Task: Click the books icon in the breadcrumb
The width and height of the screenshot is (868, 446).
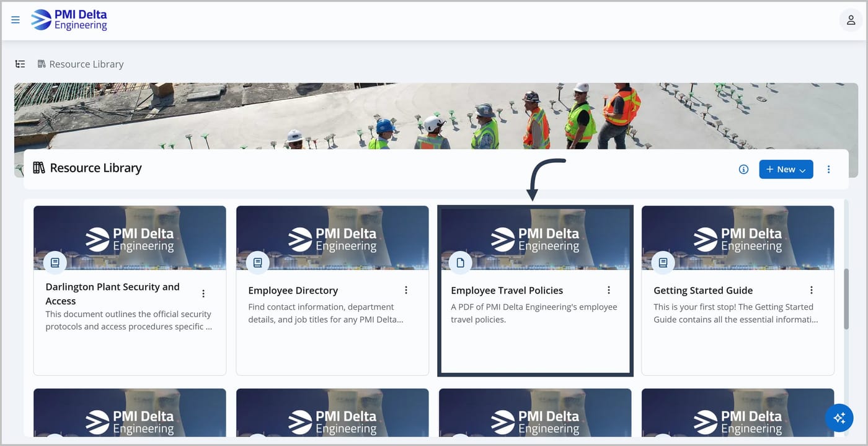Action: [x=42, y=64]
